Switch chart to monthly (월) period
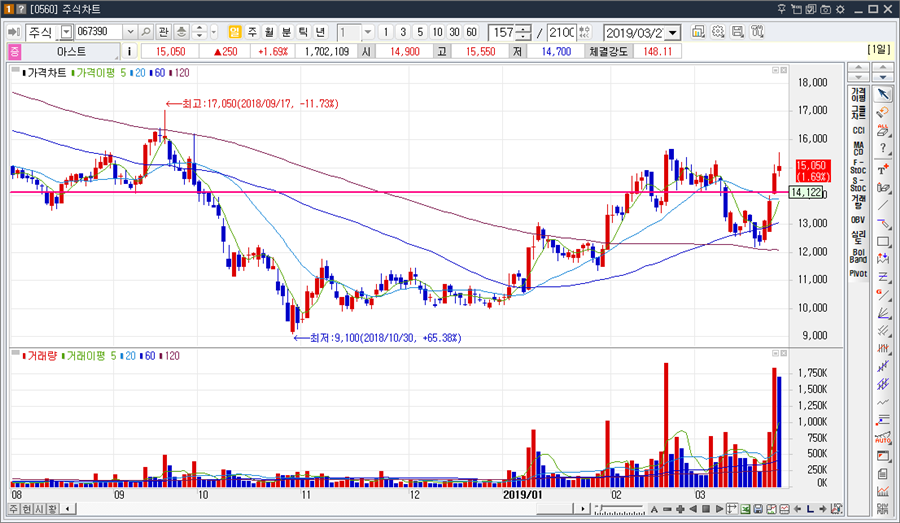Image resolution: width=900 pixels, height=523 pixels. [x=269, y=32]
